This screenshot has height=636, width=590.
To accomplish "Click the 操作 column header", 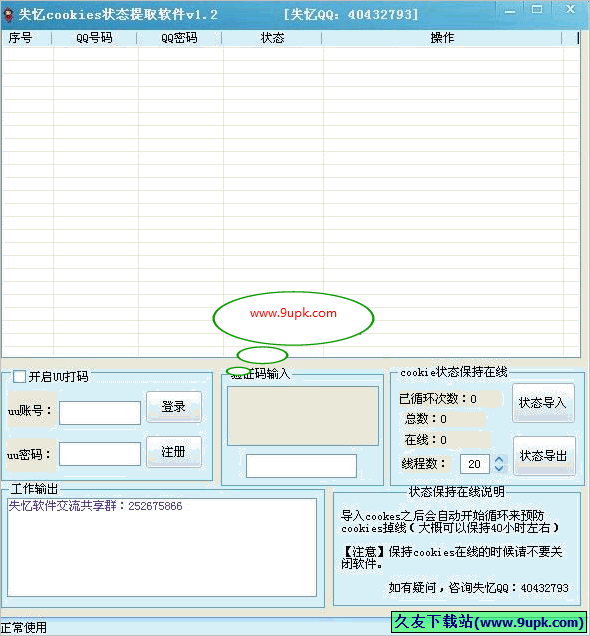I will (442, 38).
